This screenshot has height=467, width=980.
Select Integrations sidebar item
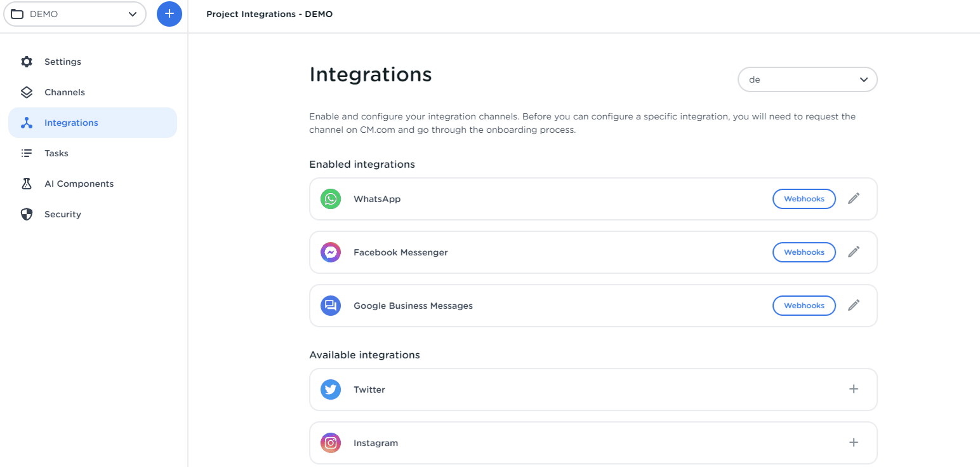pos(71,123)
